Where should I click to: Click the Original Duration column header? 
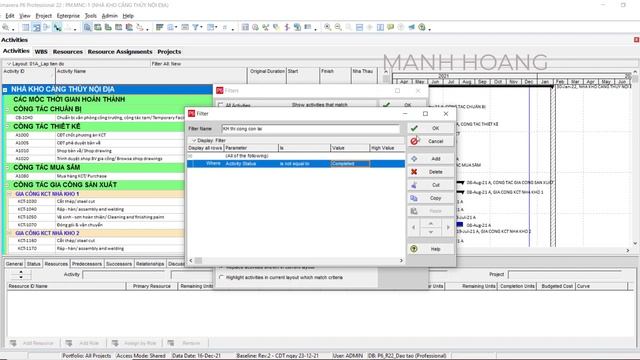click(x=267, y=71)
